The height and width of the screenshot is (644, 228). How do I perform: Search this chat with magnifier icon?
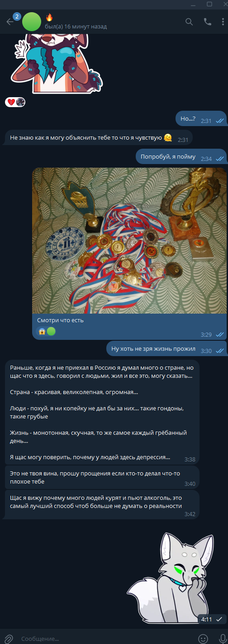189,22
